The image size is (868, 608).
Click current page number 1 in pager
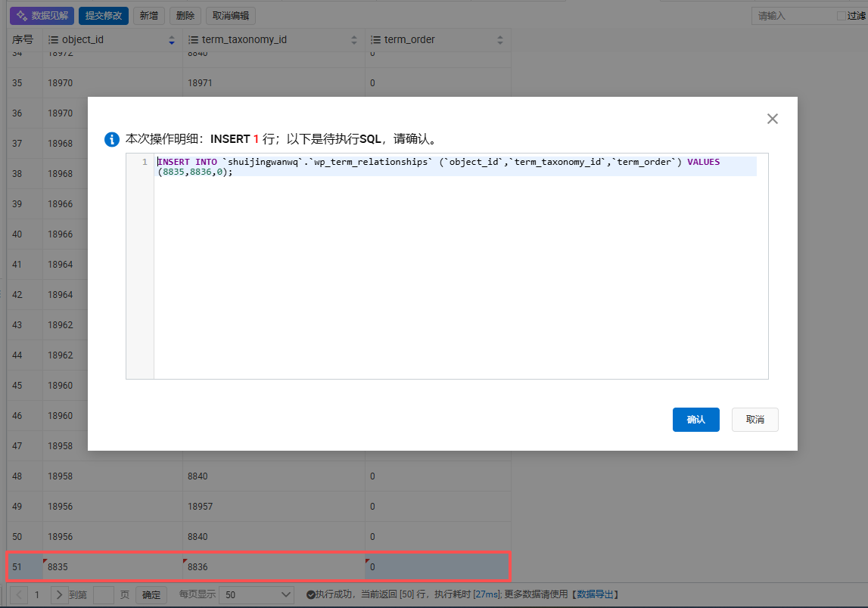37,594
